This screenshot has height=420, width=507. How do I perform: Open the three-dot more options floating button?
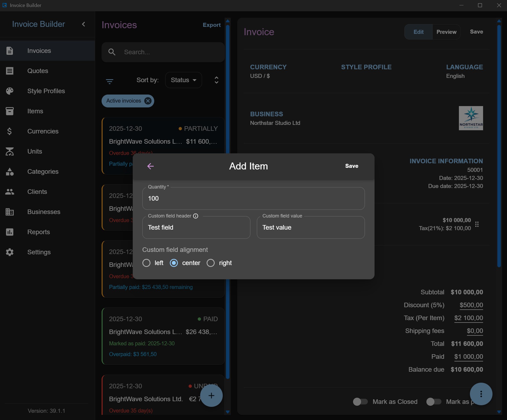[481, 394]
